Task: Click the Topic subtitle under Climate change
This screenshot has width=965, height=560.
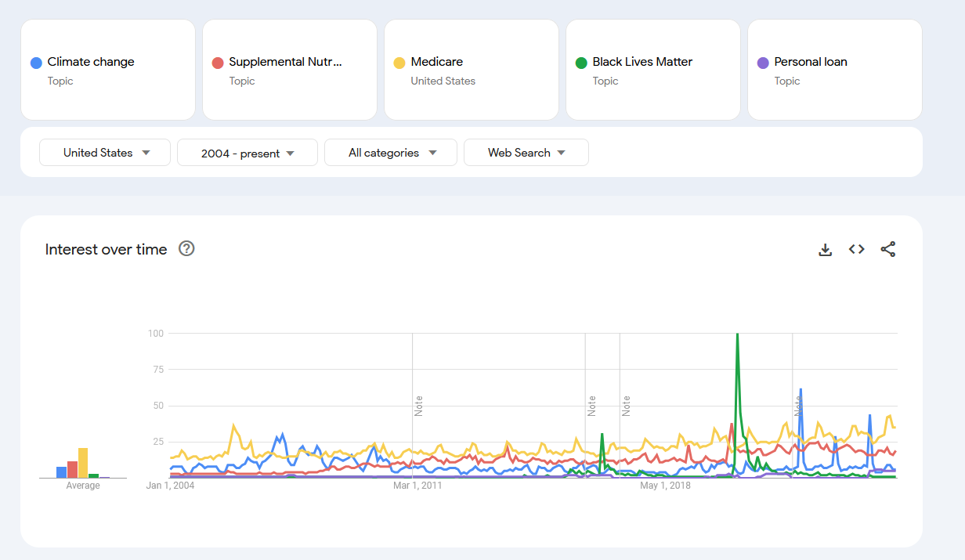Action: point(60,81)
